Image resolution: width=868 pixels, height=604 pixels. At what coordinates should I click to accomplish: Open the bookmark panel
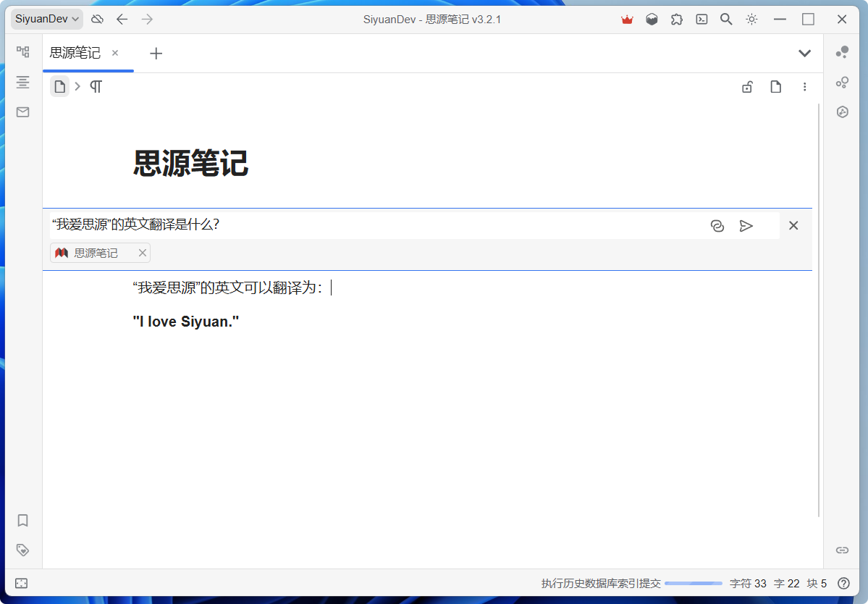coord(23,520)
